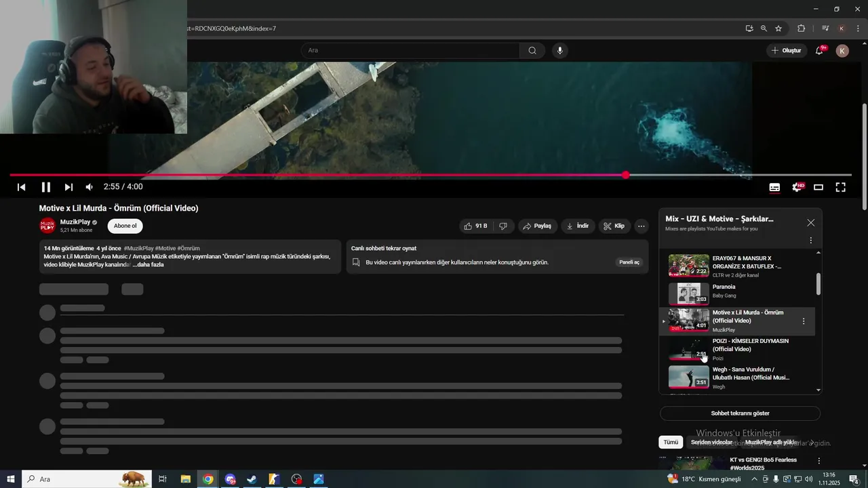The height and width of the screenshot is (488, 868).
Task: Click the taskbar search box Ara
Action: (87, 479)
